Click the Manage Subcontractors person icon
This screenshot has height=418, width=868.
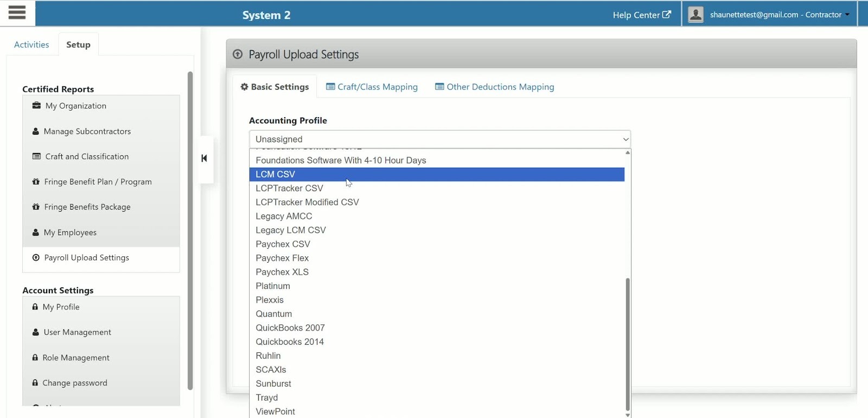36,131
